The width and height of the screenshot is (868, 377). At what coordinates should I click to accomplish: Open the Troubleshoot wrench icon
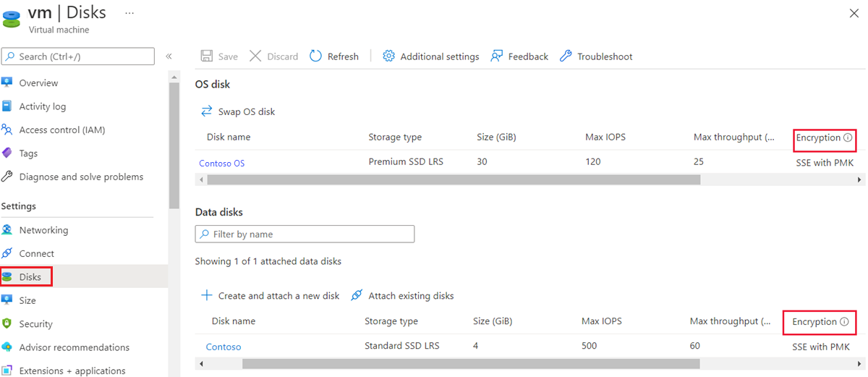click(x=566, y=56)
